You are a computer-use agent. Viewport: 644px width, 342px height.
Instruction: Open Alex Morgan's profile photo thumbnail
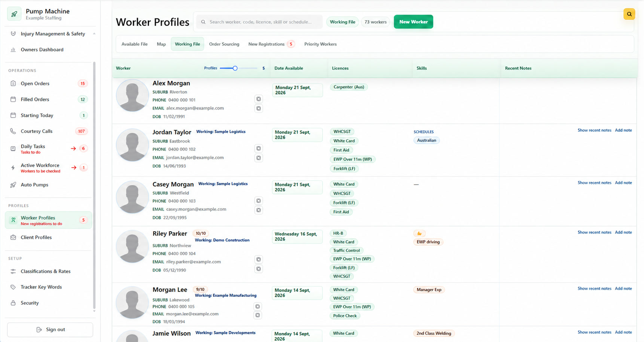(x=132, y=95)
